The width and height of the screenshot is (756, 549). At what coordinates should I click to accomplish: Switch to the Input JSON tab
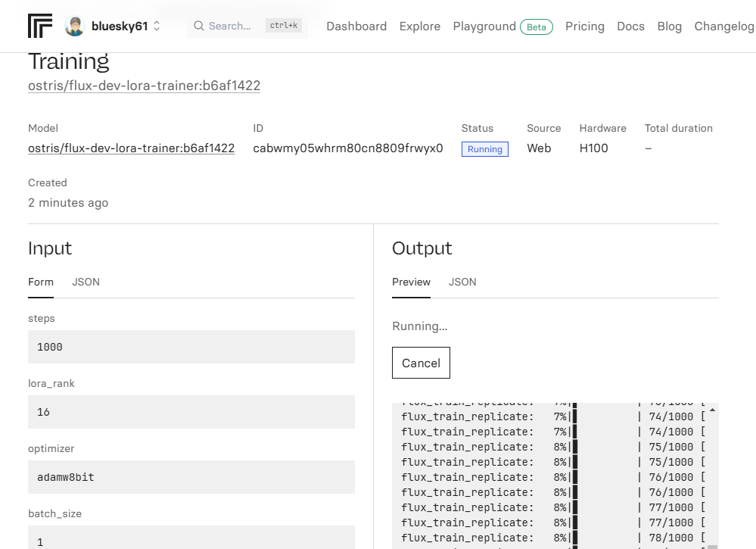pos(86,282)
